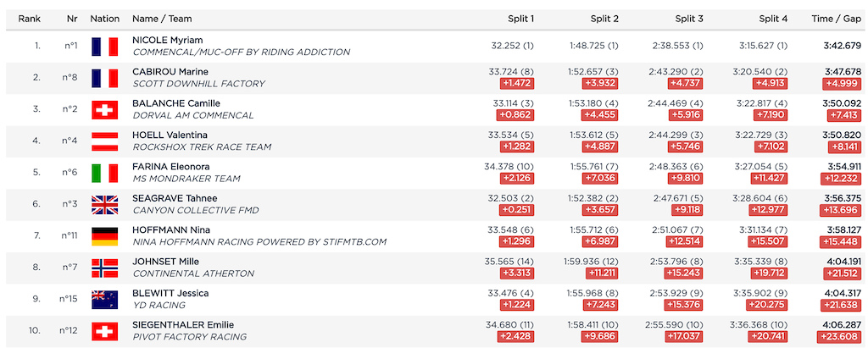Click the French flag next to NICOLE Myriam
The image size is (868, 348).
104,46
